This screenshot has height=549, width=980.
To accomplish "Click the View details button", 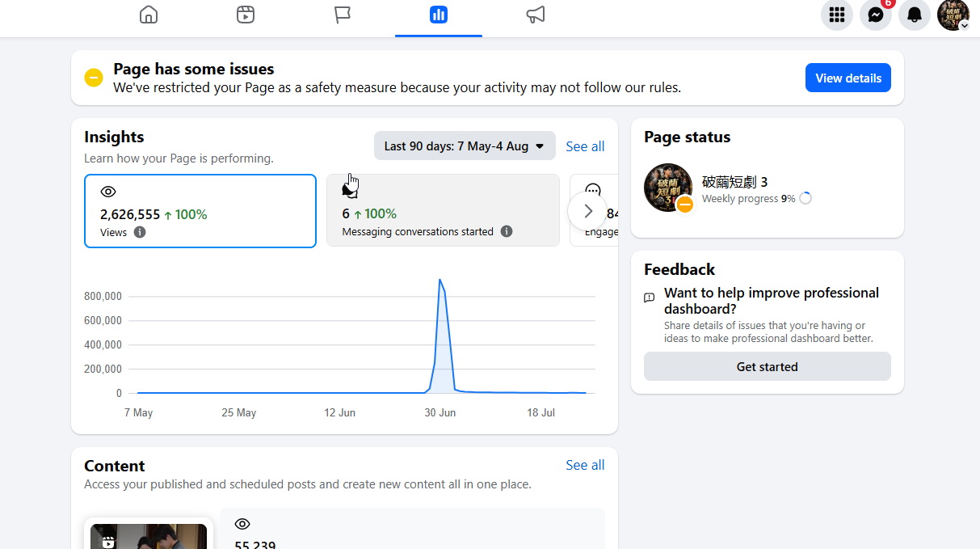I will pyautogui.click(x=848, y=78).
